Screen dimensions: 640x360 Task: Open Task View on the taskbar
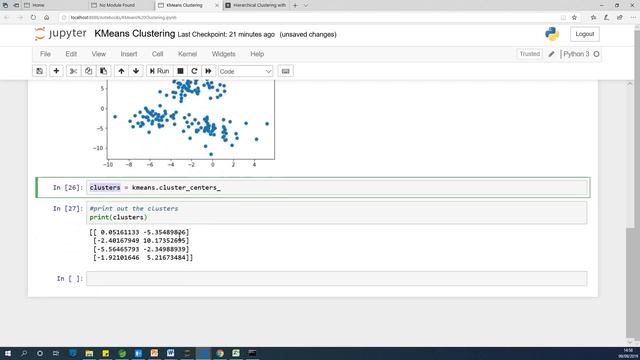(56, 353)
